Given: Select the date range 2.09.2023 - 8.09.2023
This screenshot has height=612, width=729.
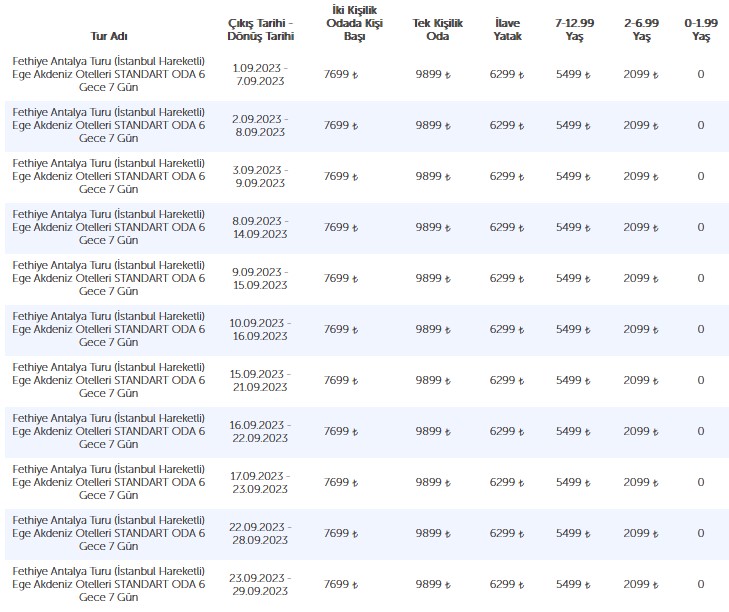Looking at the screenshot, I should [259, 126].
